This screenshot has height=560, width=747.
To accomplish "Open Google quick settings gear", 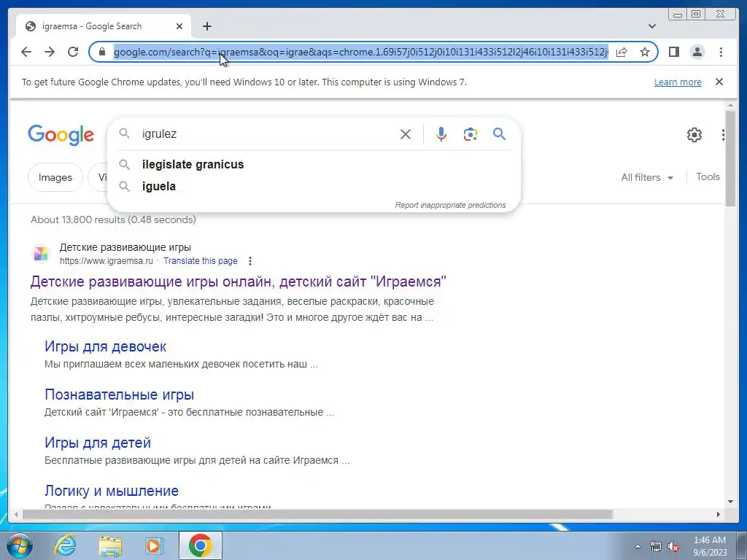I will (x=694, y=135).
